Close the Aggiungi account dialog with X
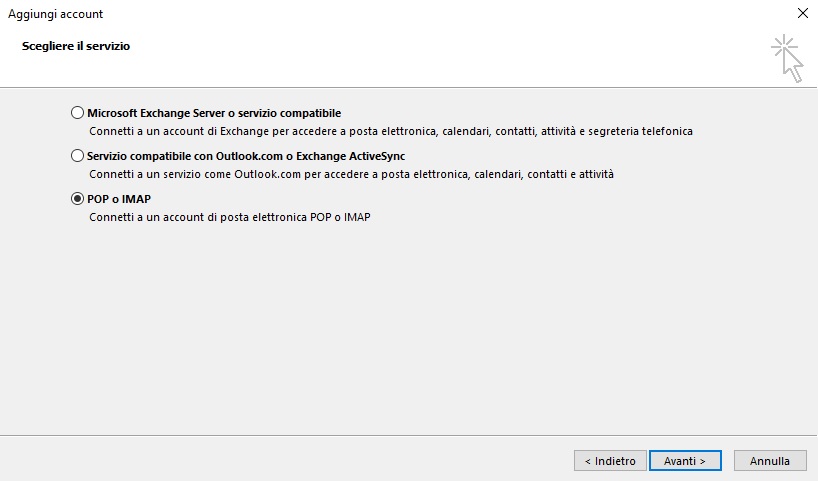Image resolution: width=818 pixels, height=481 pixels. [x=803, y=13]
